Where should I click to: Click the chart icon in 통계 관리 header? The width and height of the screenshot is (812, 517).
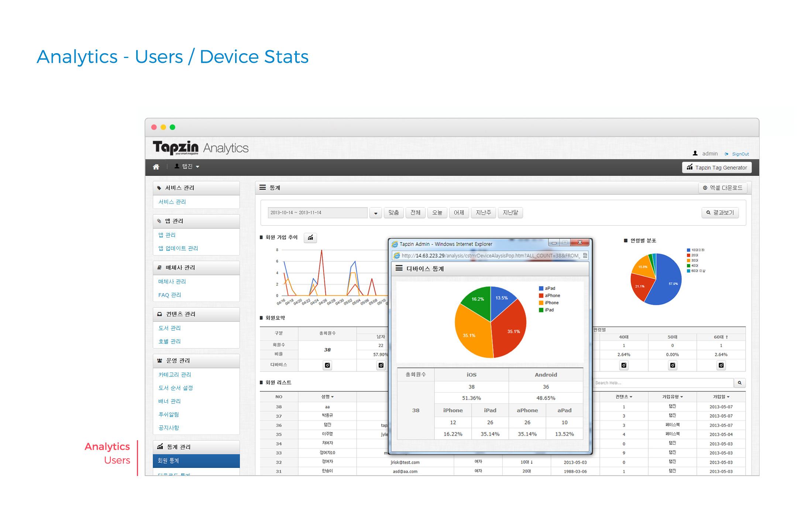click(x=160, y=447)
